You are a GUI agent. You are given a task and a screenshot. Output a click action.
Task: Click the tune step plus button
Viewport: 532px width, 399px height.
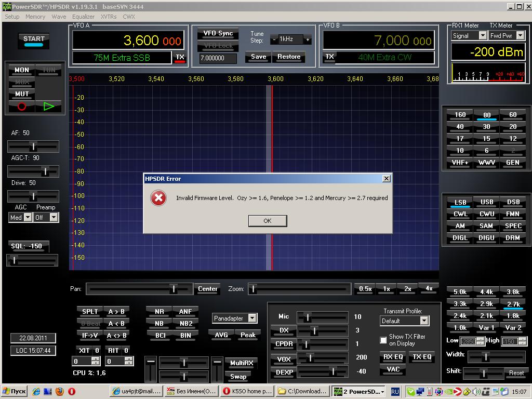pos(308,39)
